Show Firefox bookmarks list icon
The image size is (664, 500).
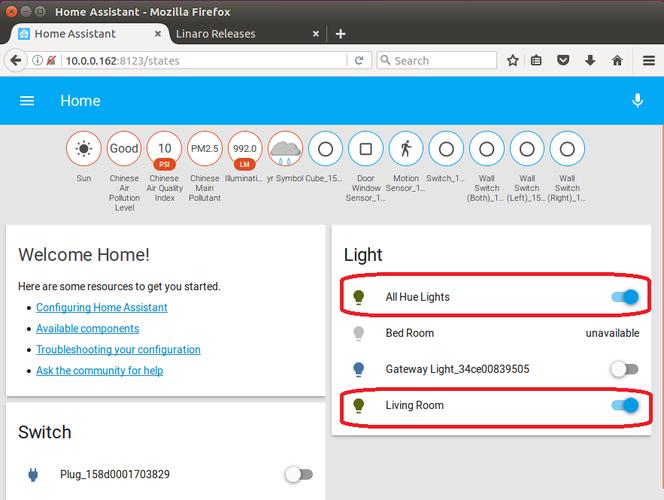click(x=536, y=61)
